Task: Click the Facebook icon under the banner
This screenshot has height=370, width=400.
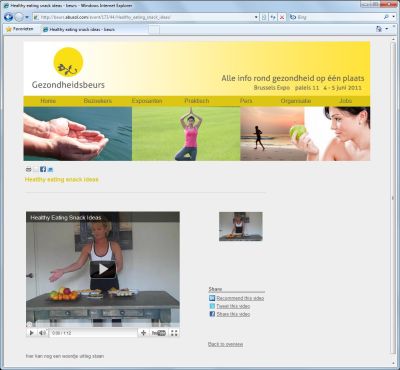Action: point(43,169)
